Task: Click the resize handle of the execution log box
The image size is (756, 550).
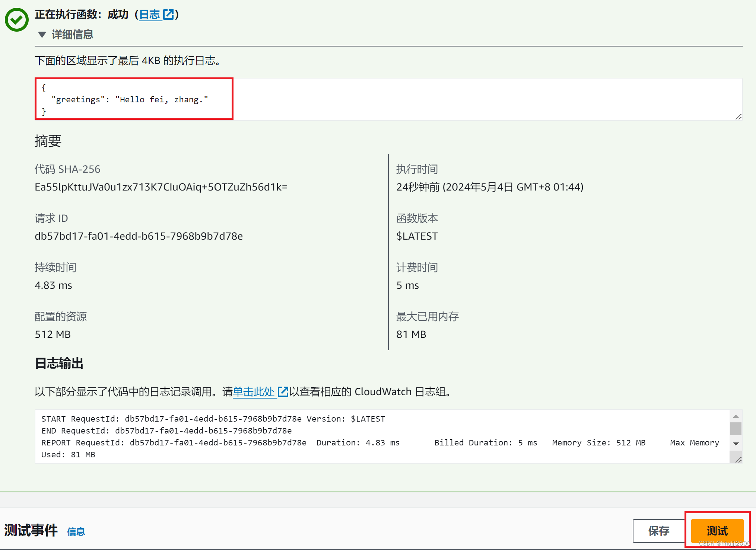Action: pyautogui.click(x=738, y=117)
